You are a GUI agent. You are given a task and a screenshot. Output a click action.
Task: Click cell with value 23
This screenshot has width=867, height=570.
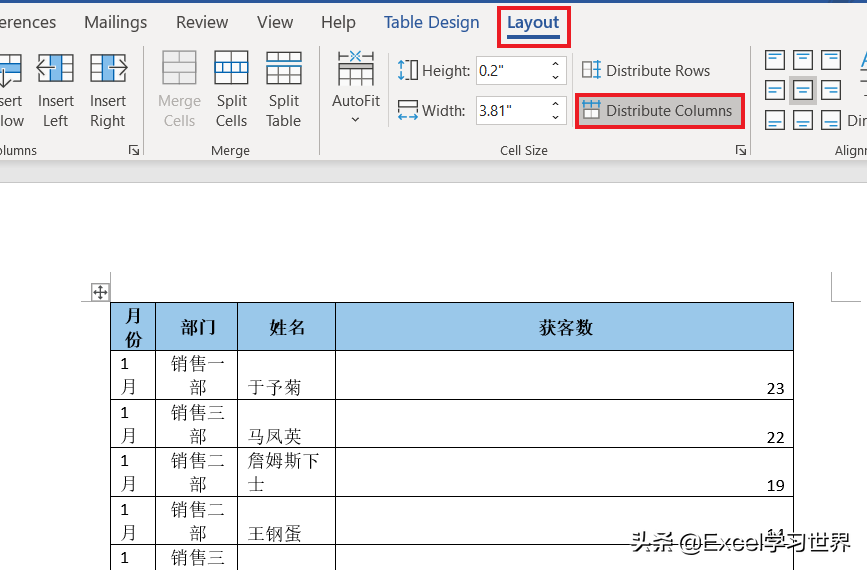click(565, 375)
